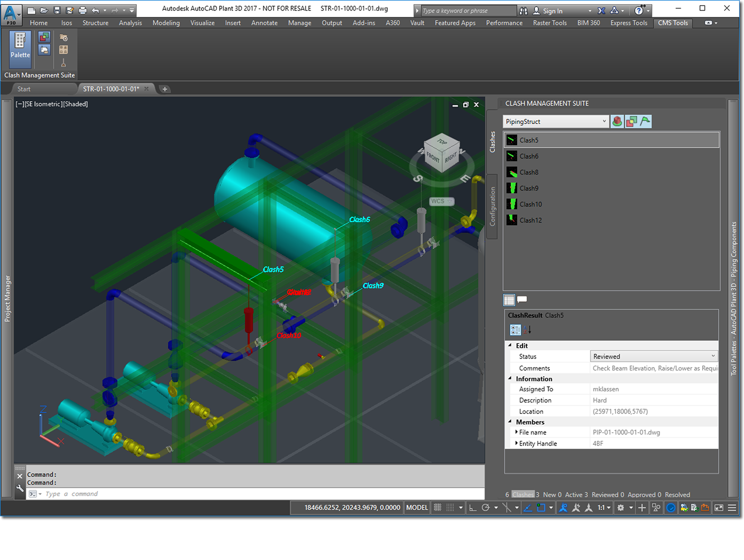744x560 pixels.
Task: Click the red cylinder icon beside PipingStruct
Action: pyautogui.click(x=617, y=122)
